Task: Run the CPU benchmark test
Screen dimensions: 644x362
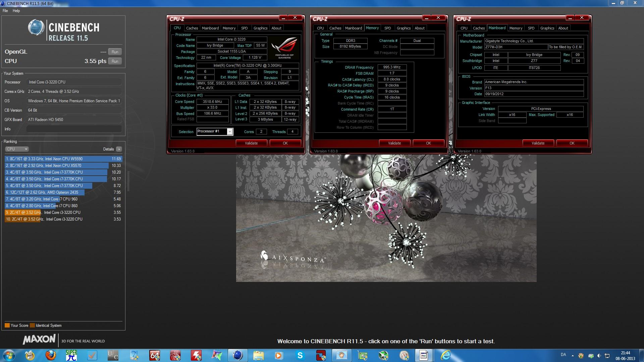Action: point(115,61)
